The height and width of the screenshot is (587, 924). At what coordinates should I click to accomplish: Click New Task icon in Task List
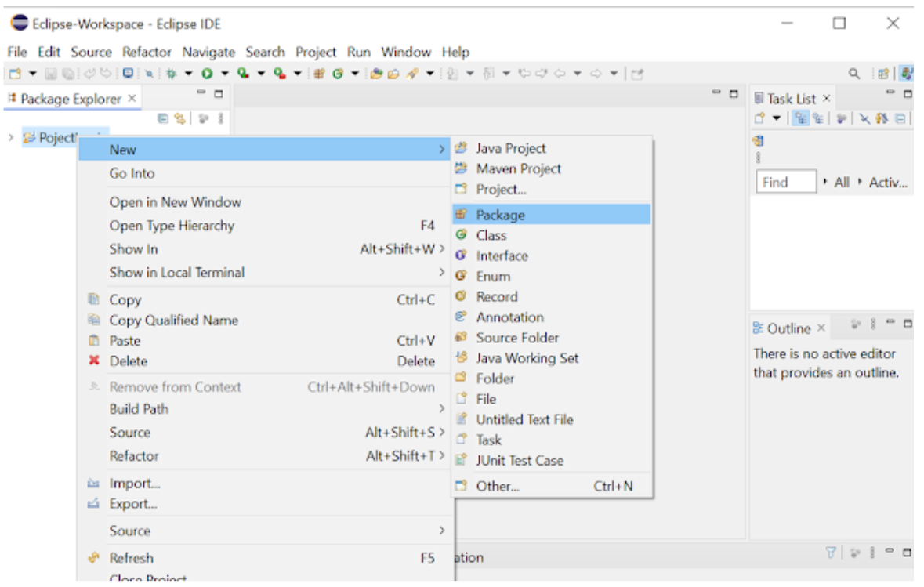click(x=759, y=118)
